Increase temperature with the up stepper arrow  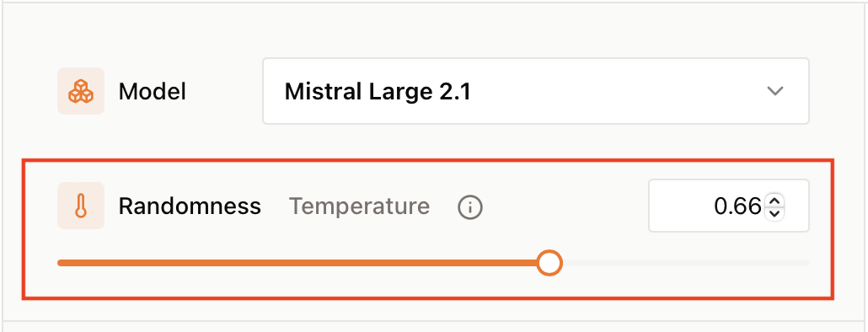coord(775,201)
